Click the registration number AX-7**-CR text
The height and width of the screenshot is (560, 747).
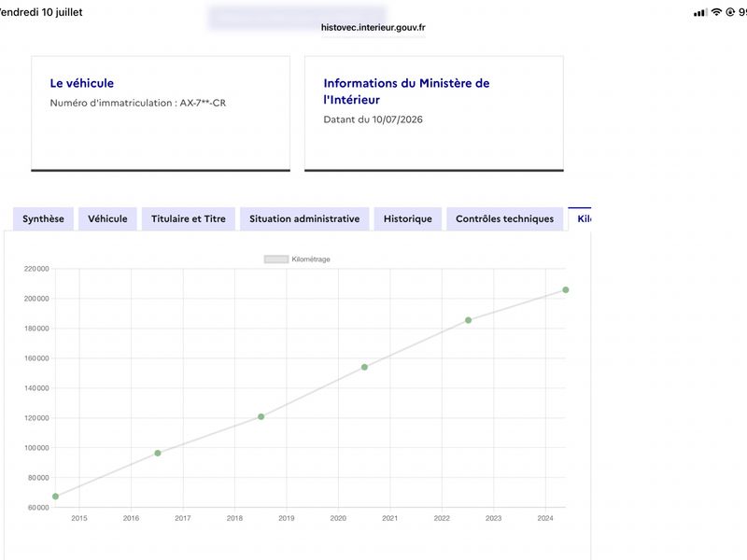[203, 103]
